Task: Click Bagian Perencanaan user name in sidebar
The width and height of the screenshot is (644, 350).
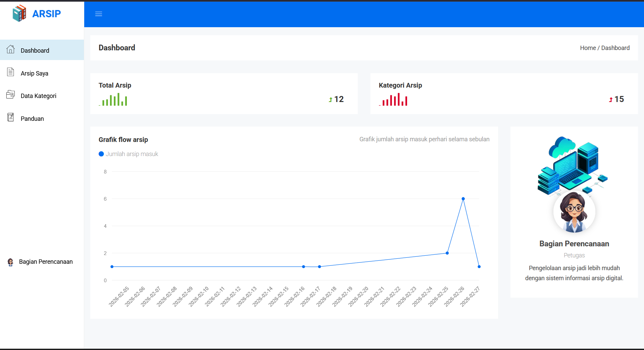Action: pyautogui.click(x=46, y=262)
